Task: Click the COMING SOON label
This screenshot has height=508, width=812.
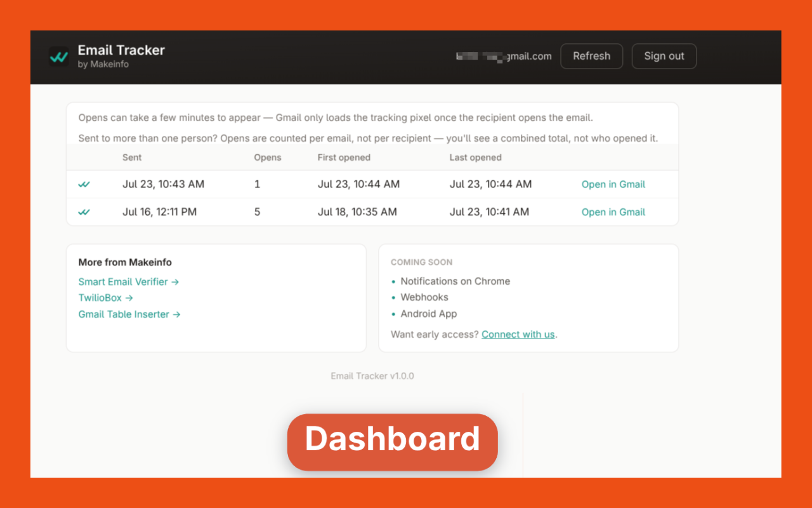Action: 422,262
